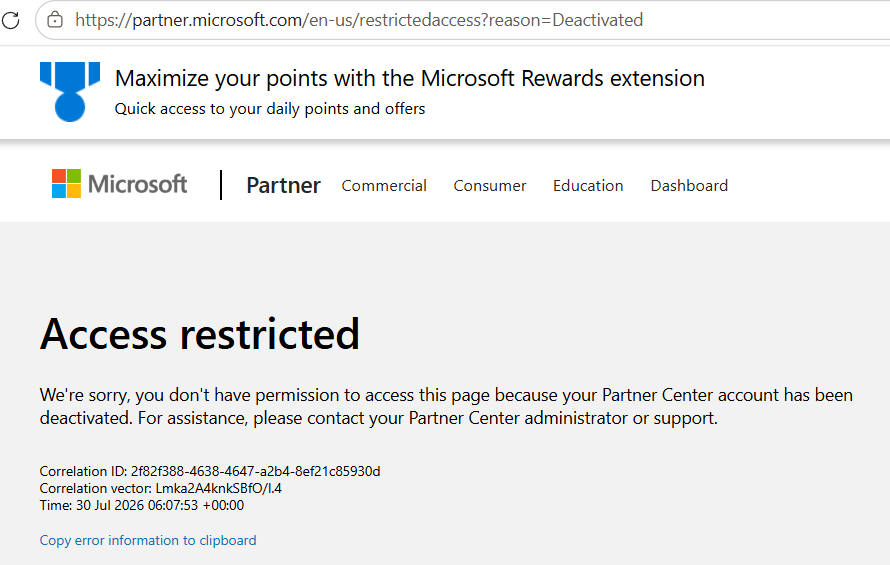
Task: Open the Consumer menu item
Action: [x=490, y=186]
